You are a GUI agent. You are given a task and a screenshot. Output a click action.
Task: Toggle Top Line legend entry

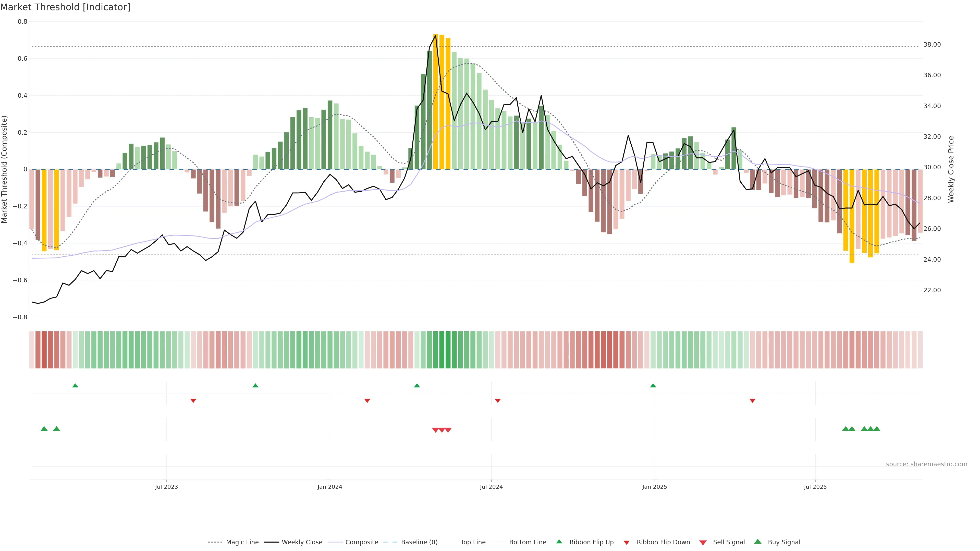(x=473, y=542)
